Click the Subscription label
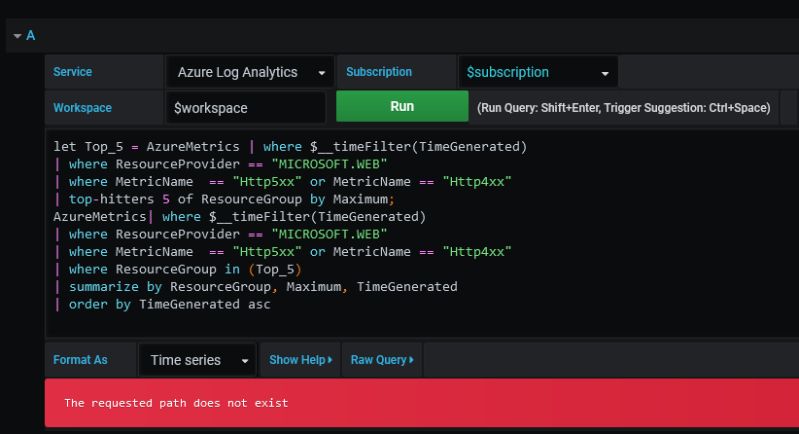Screen dimensions: 799x434 (379, 72)
